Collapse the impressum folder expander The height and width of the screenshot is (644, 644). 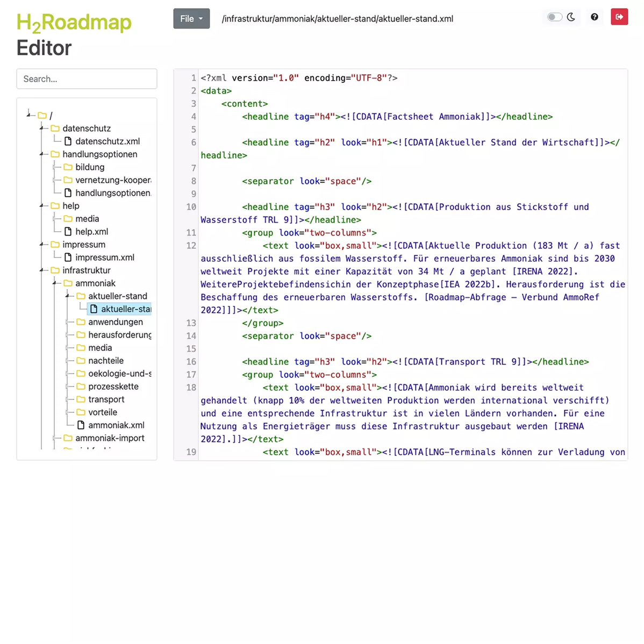41,245
